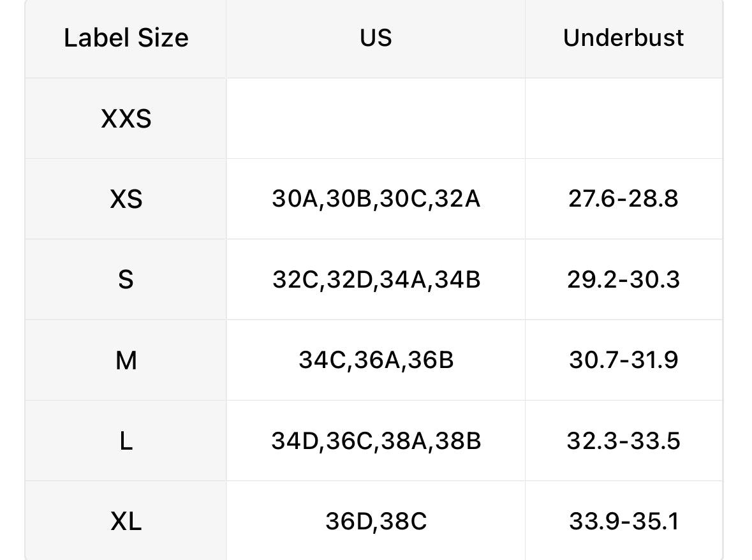Click the empty US cell for XXS

point(376,119)
